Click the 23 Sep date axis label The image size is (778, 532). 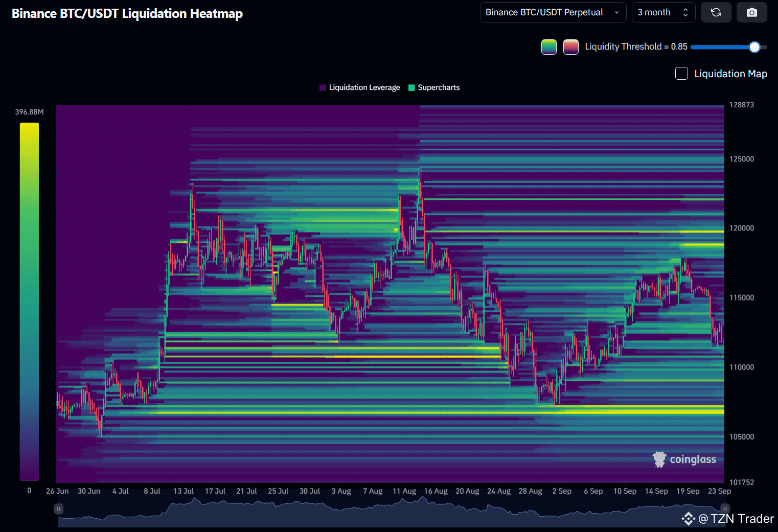tap(719, 491)
